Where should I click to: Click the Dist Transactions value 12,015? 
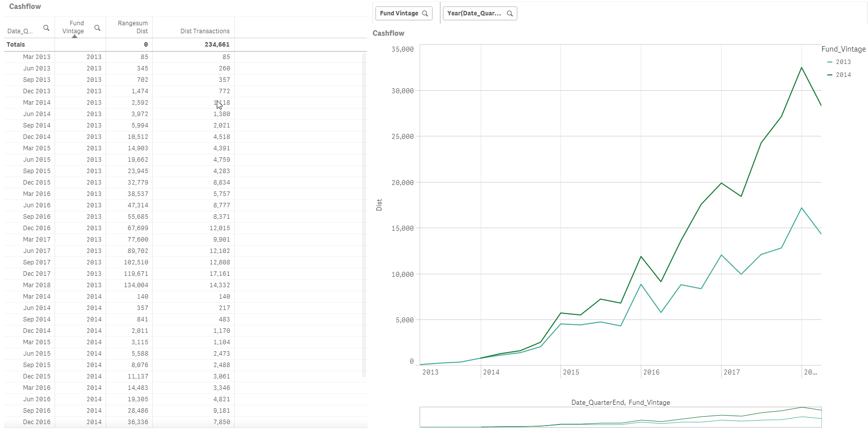[220, 228]
